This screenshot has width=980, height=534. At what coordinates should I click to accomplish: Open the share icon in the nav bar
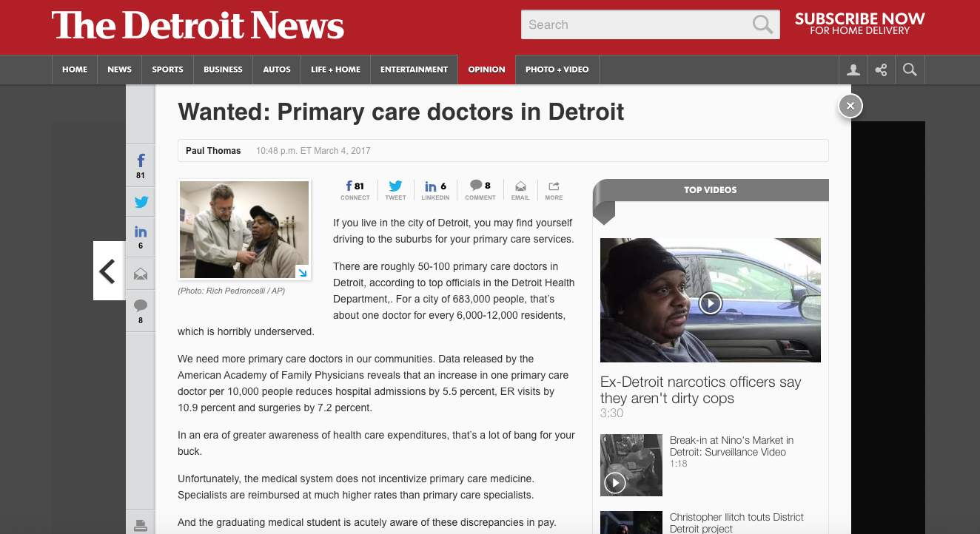[881, 70]
